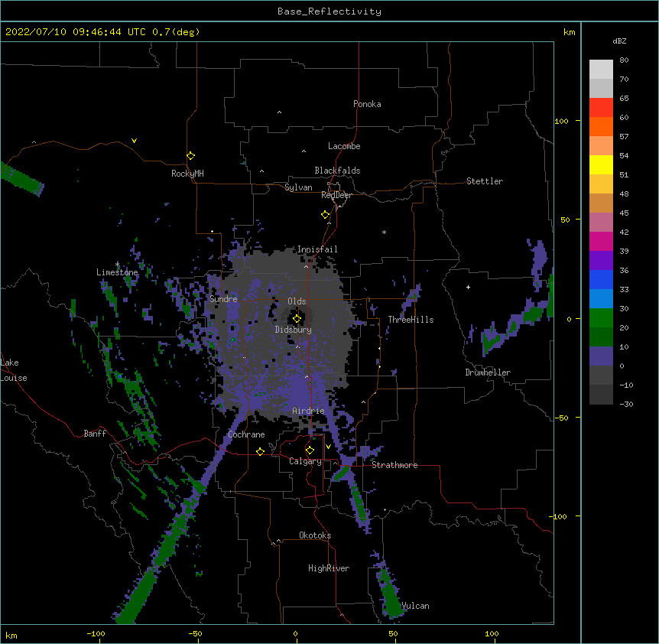Select the 100 tick label on the right axis

tap(561, 121)
